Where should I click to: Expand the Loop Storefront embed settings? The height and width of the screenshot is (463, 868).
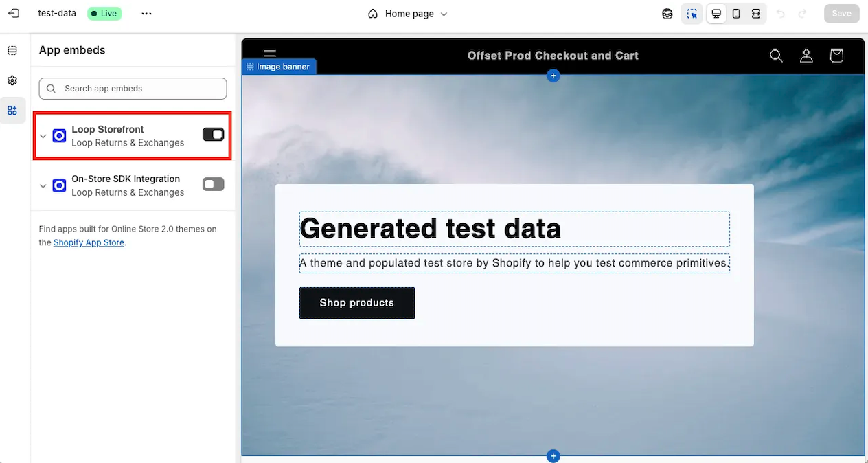point(43,136)
